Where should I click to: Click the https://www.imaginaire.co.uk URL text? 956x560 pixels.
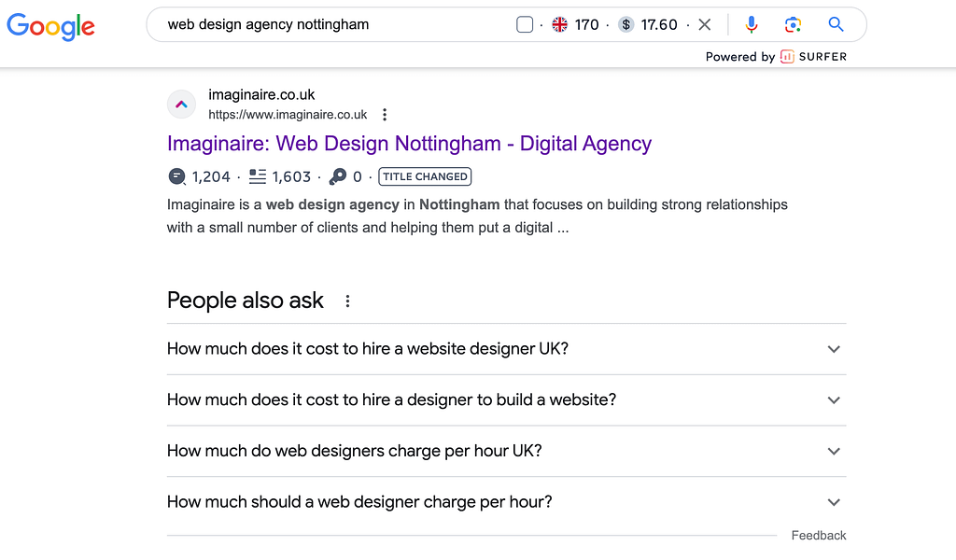click(288, 115)
